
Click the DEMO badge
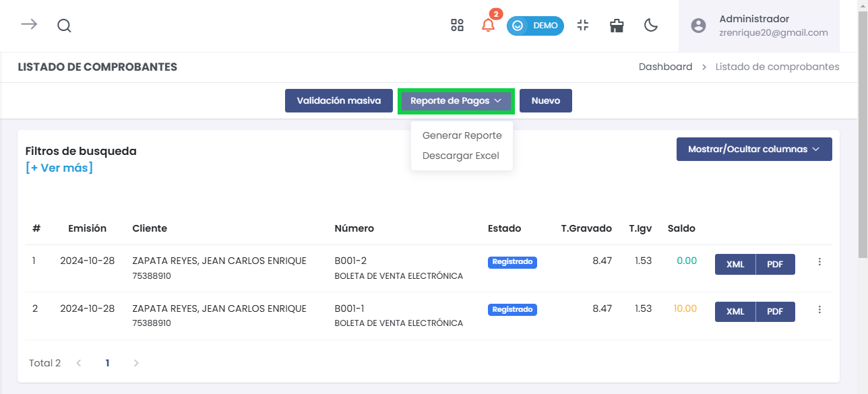click(535, 26)
